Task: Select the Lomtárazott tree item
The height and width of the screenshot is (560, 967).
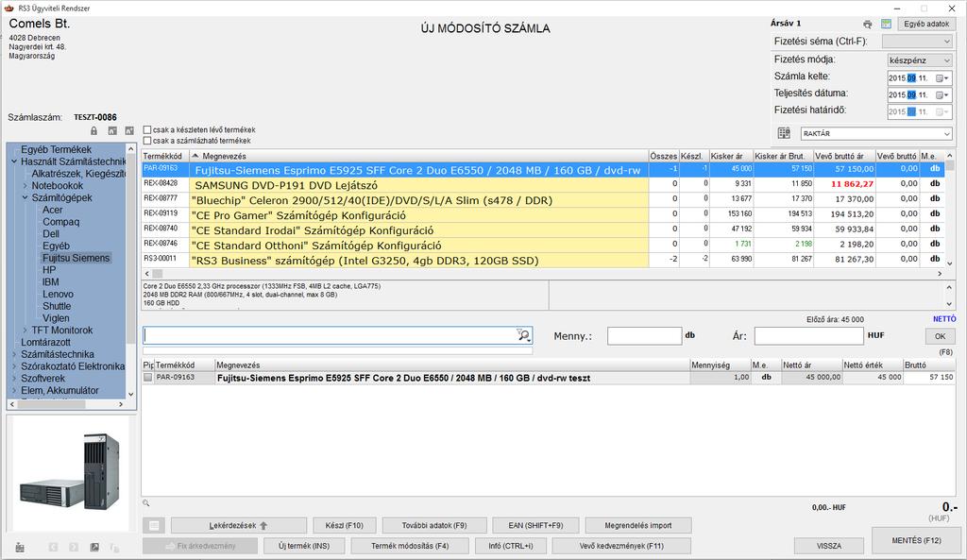Action: point(45,342)
